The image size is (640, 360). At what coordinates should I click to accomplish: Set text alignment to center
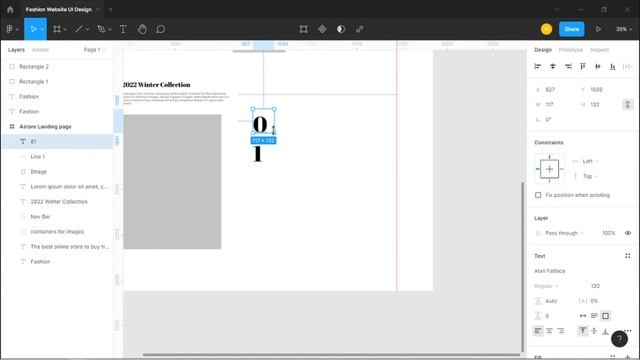pos(549,331)
